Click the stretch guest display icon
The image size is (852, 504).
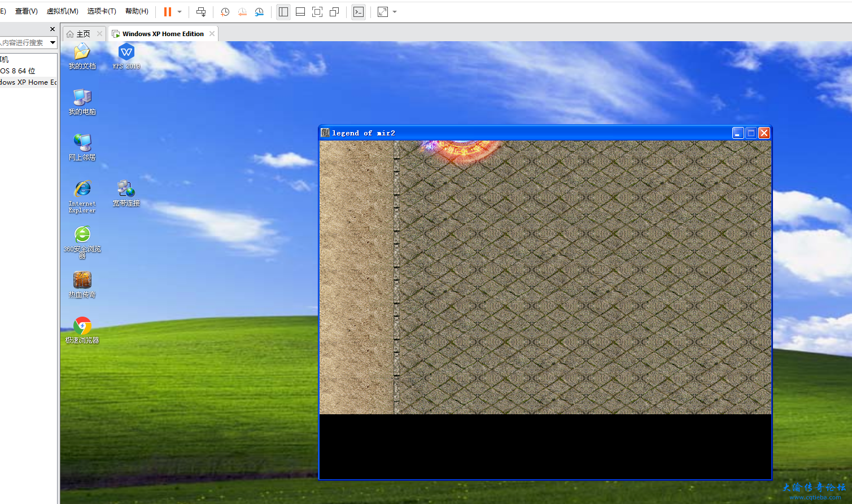pyautogui.click(x=383, y=12)
